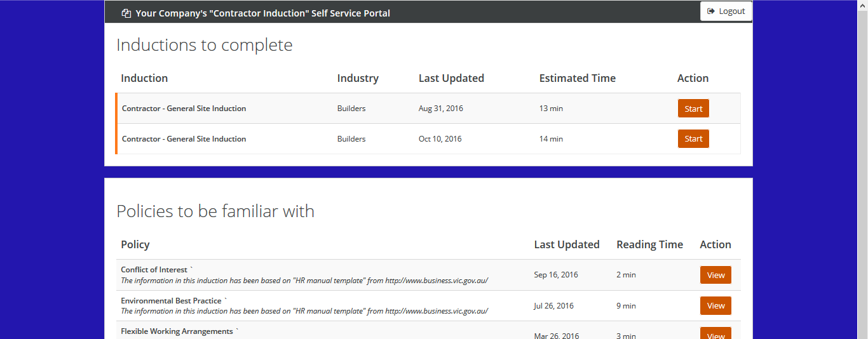Select the Environmental Best Practice policy title

[171, 300]
